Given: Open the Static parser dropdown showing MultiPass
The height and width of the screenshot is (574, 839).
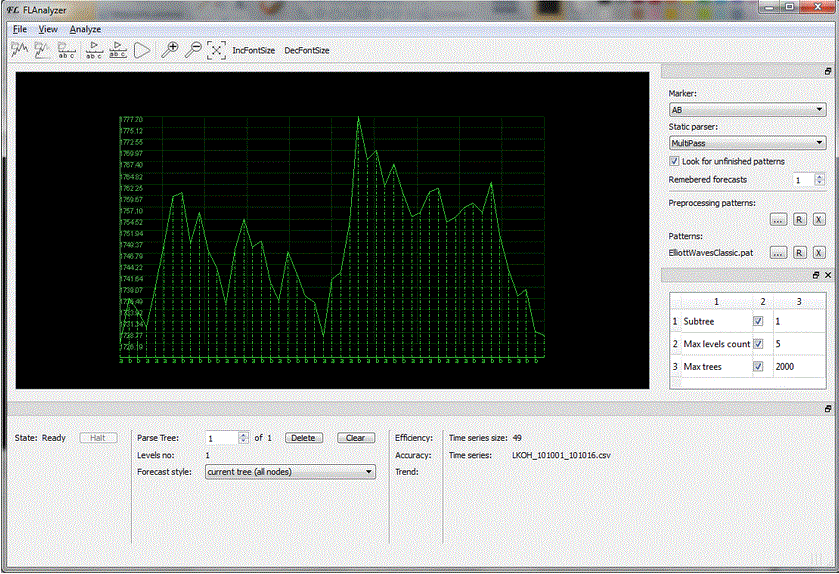Looking at the screenshot, I should click(748, 143).
